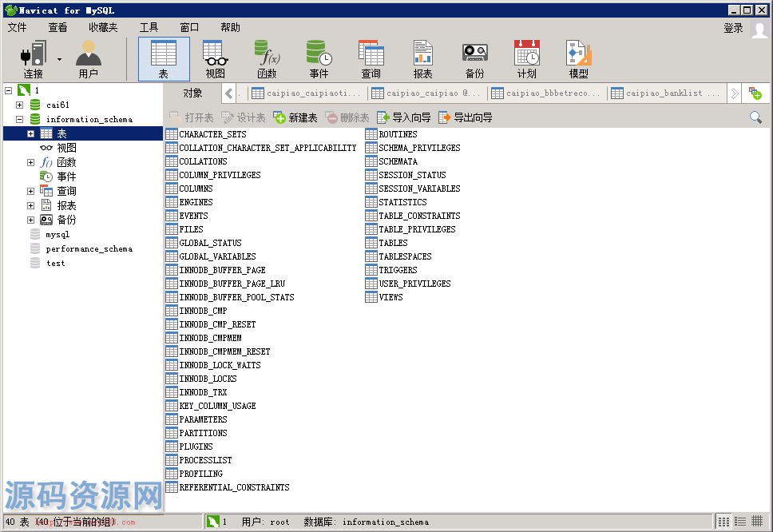
Task: Select the 视图 item in the tree
Action: (x=66, y=148)
